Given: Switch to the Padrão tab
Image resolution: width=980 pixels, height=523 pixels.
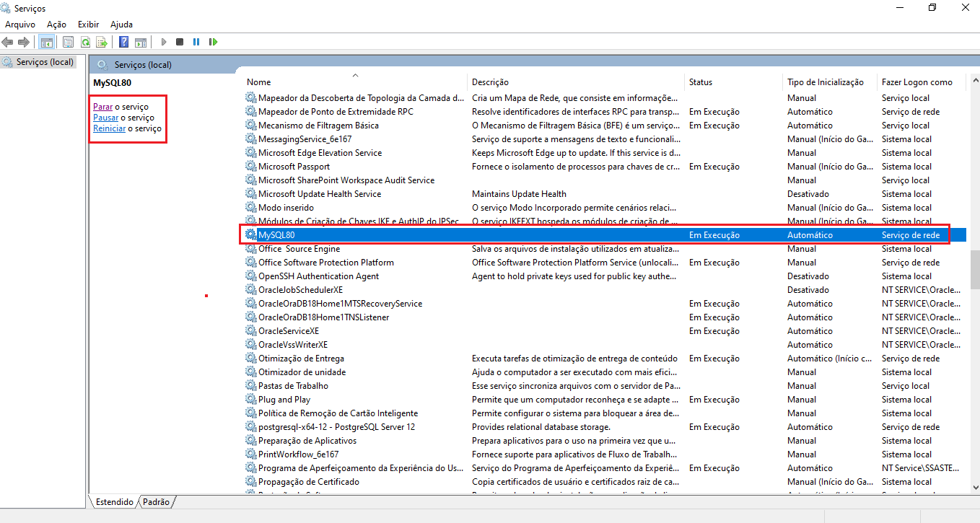Looking at the screenshot, I should [157, 501].
